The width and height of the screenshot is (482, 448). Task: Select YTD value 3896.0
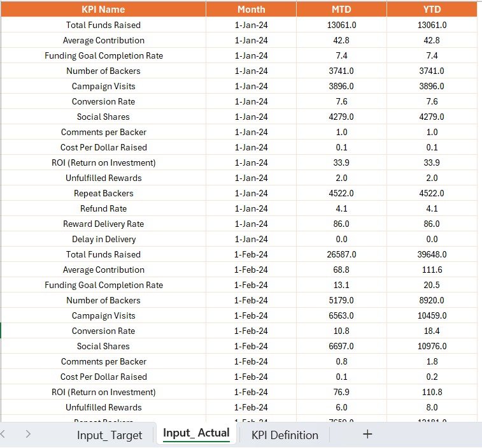click(x=432, y=86)
